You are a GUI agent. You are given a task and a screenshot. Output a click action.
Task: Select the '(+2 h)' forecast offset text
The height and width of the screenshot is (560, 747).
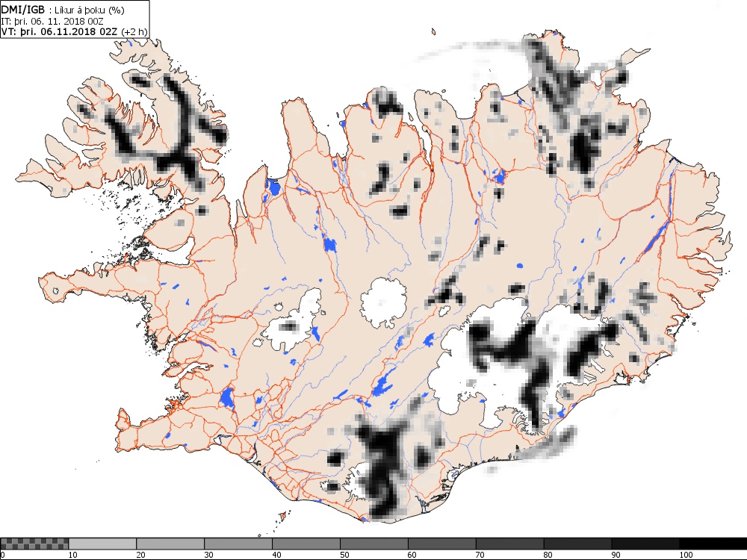point(134,32)
